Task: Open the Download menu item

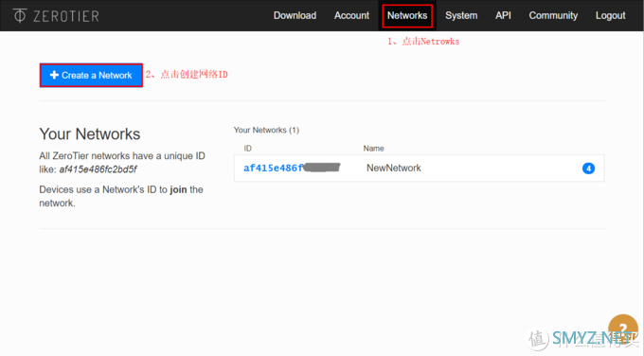Action: coord(295,15)
